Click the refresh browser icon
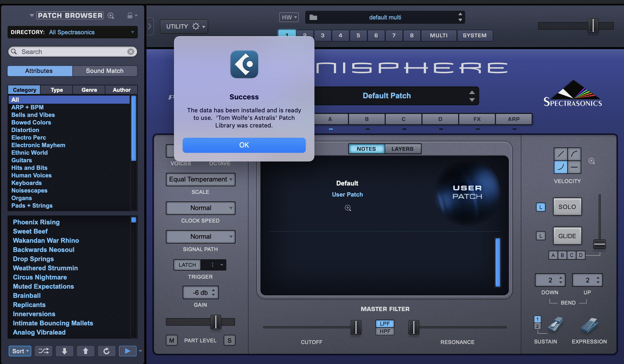Screen dimensions: 624x364 click(107, 351)
